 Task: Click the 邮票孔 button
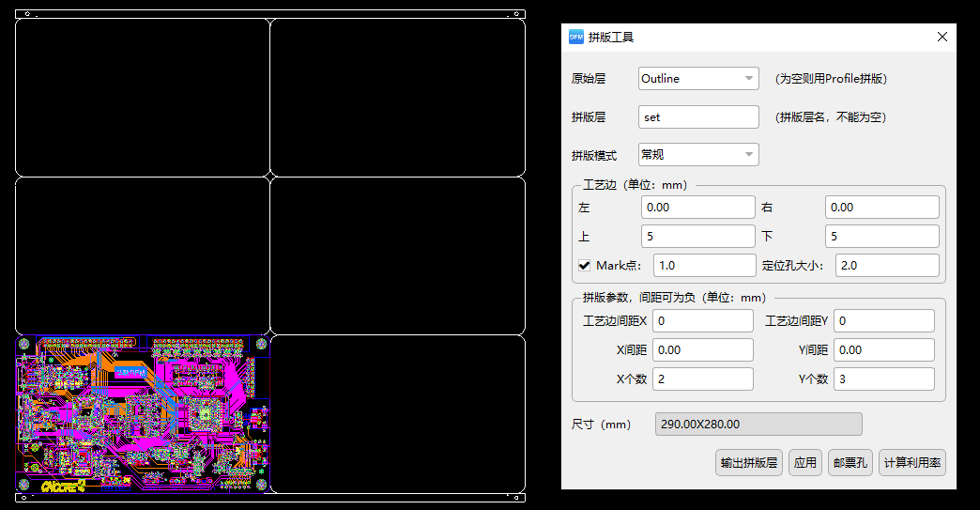[850, 462]
